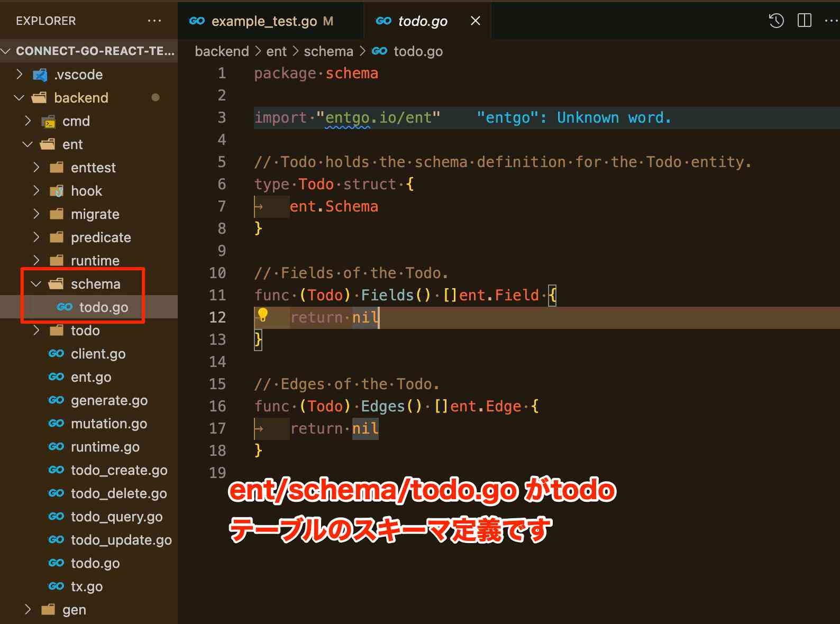Click the Go icon beside client.go
The width and height of the screenshot is (840, 624).
pyautogui.click(x=56, y=354)
